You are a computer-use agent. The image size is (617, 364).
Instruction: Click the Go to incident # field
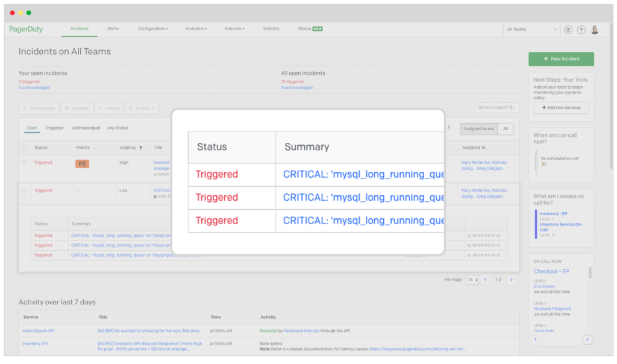click(x=497, y=108)
